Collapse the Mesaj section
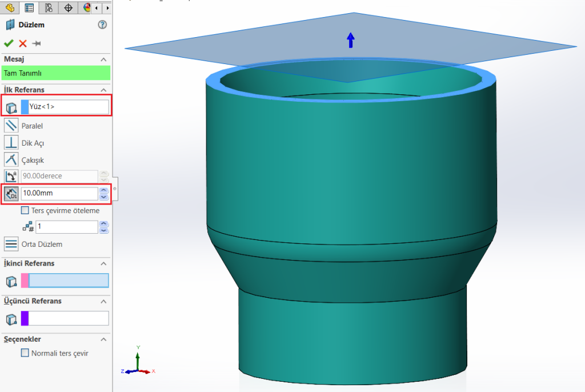This screenshot has height=392, width=585. click(x=103, y=59)
